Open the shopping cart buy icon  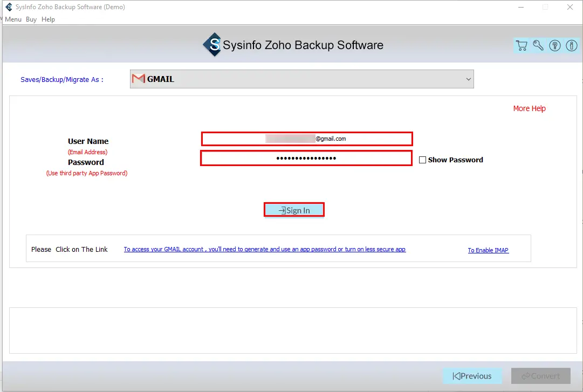point(522,45)
